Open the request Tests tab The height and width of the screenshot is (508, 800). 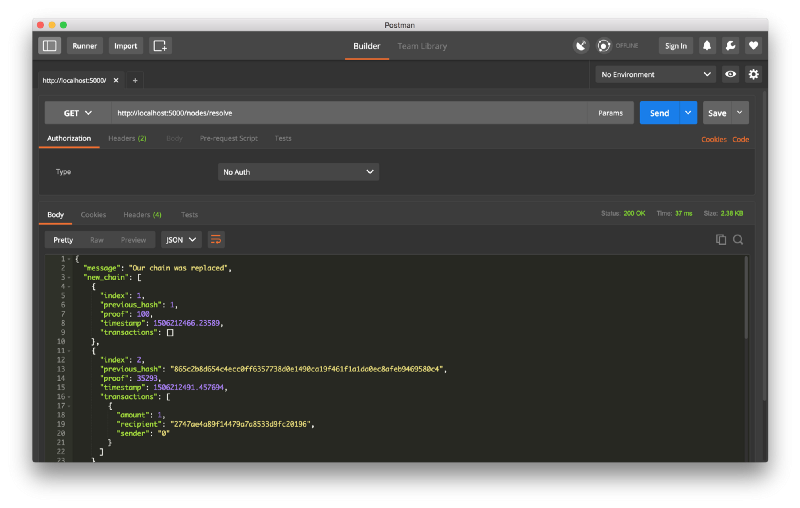(283, 138)
